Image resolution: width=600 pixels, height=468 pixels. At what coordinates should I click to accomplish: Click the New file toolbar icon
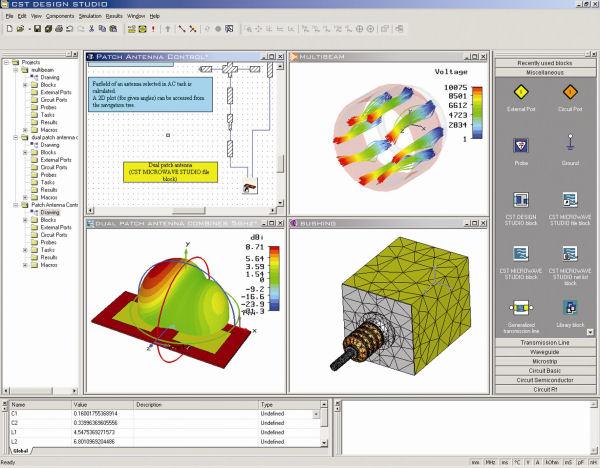(x=7, y=30)
